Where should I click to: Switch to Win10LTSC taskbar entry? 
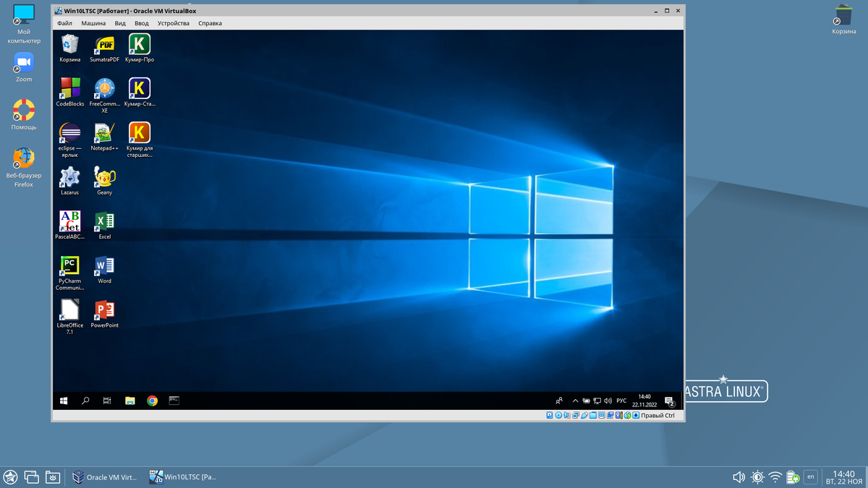tap(183, 477)
